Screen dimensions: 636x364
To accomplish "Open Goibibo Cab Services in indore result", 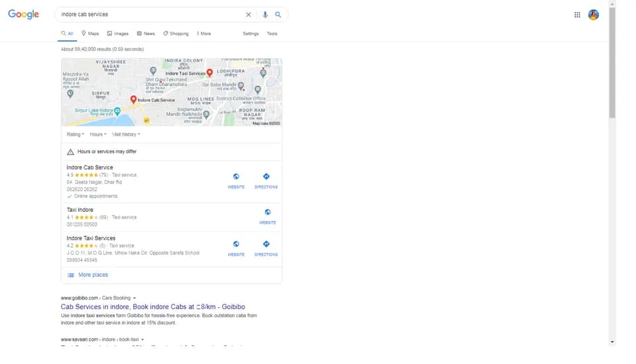I will 153,307.
